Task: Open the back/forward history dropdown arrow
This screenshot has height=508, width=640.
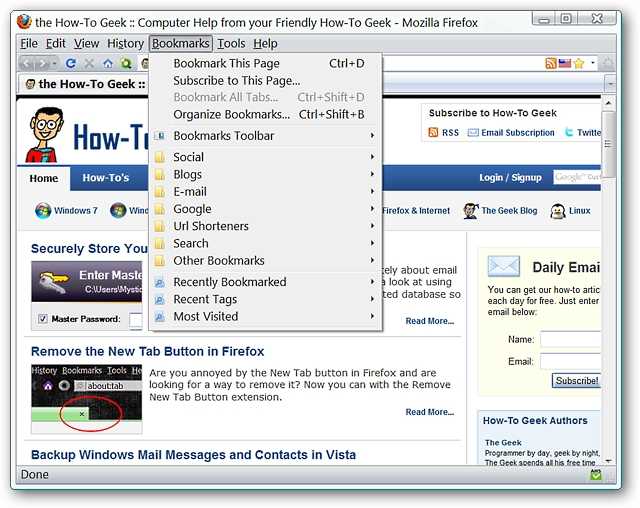Action: [x=55, y=64]
